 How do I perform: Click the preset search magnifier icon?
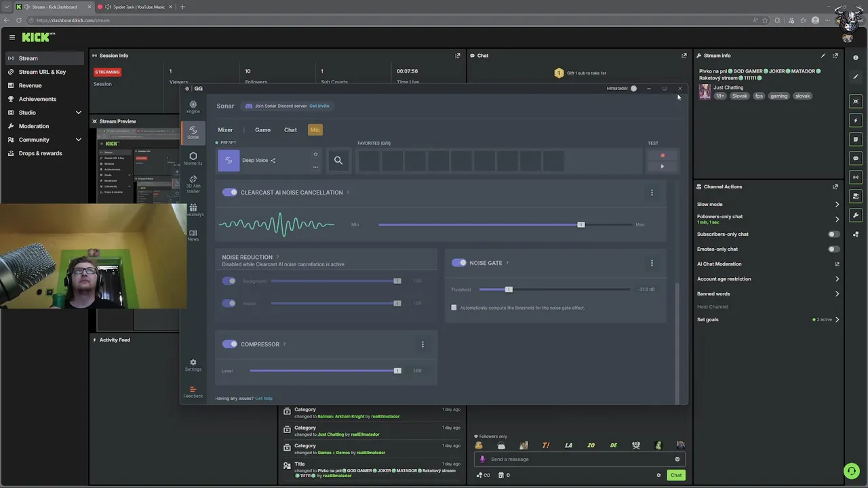click(x=338, y=161)
